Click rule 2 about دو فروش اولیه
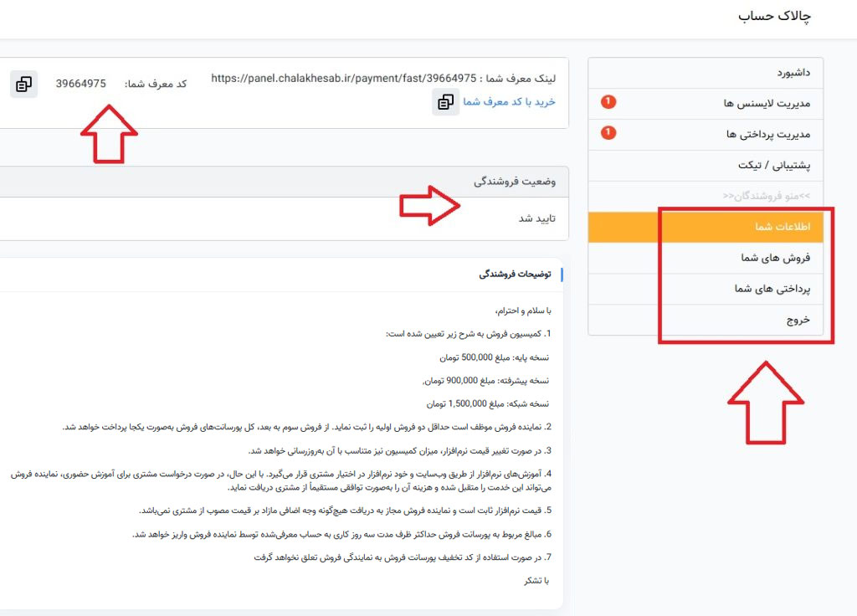This screenshot has height=616, width=857. click(x=306, y=427)
